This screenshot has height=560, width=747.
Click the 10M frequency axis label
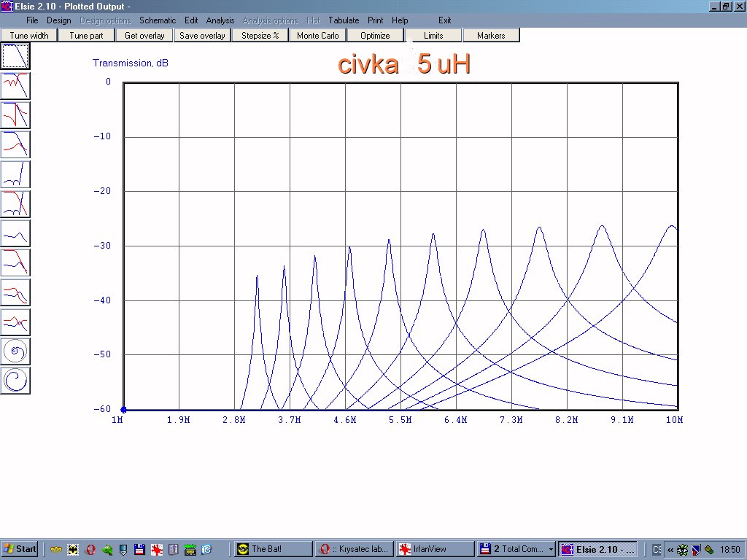[674, 419]
